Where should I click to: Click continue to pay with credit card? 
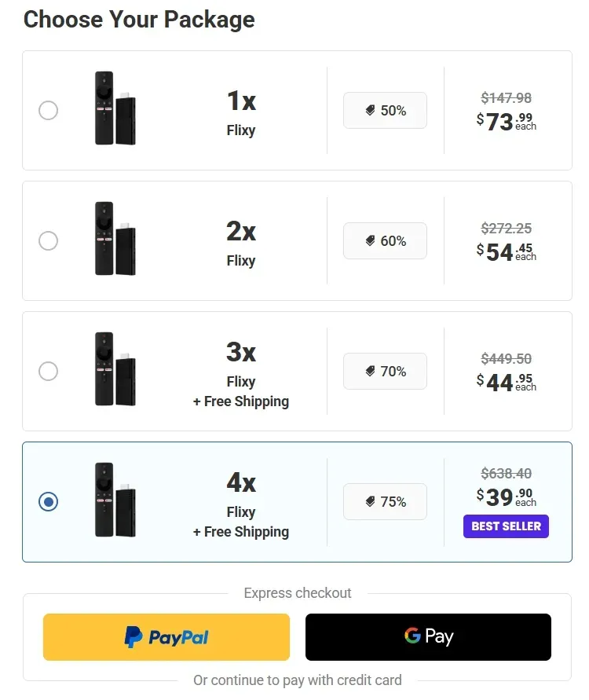pyautogui.click(x=298, y=680)
